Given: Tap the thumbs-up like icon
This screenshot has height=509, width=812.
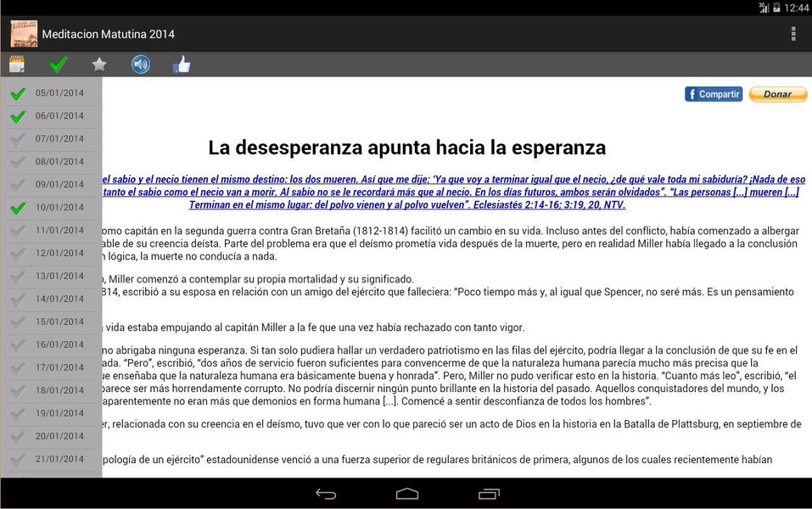Looking at the screenshot, I should [x=182, y=64].
